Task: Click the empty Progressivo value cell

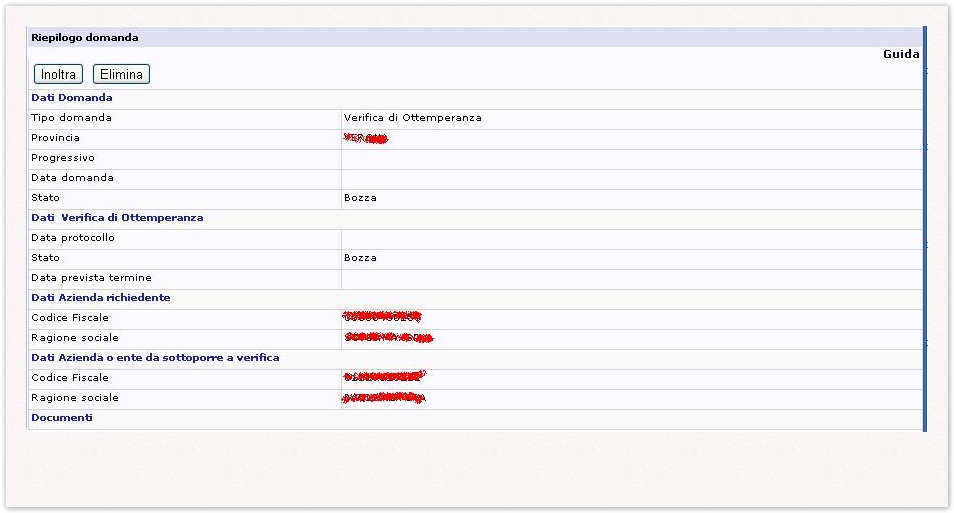Action: pyautogui.click(x=630, y=158)
